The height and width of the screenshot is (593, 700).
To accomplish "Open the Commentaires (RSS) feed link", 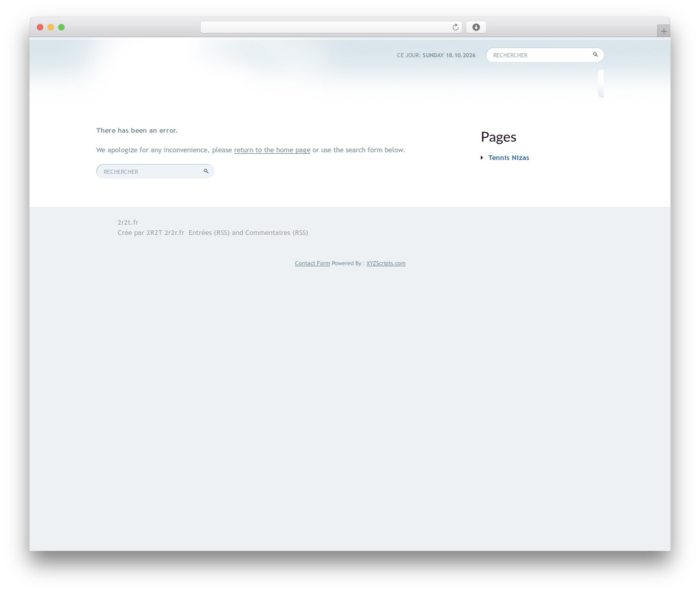I will [x=277, y=232].
